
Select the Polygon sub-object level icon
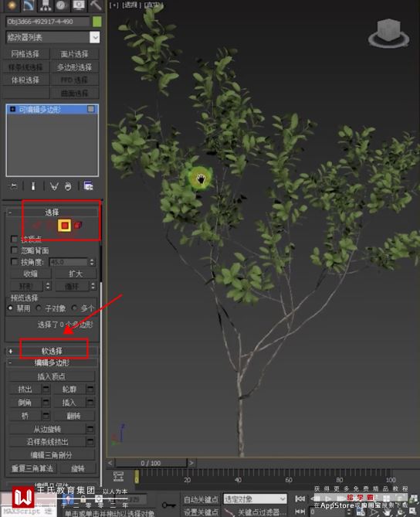pos(65,226)
